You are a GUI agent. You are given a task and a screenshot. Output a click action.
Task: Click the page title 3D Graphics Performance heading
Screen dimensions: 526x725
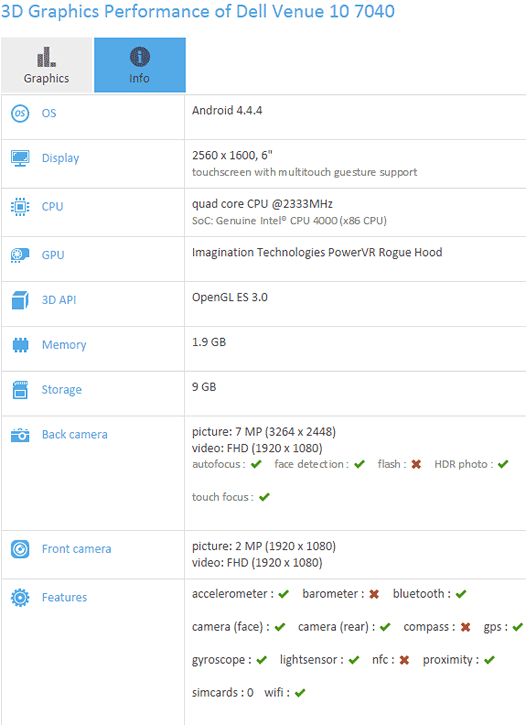point(197,11)
